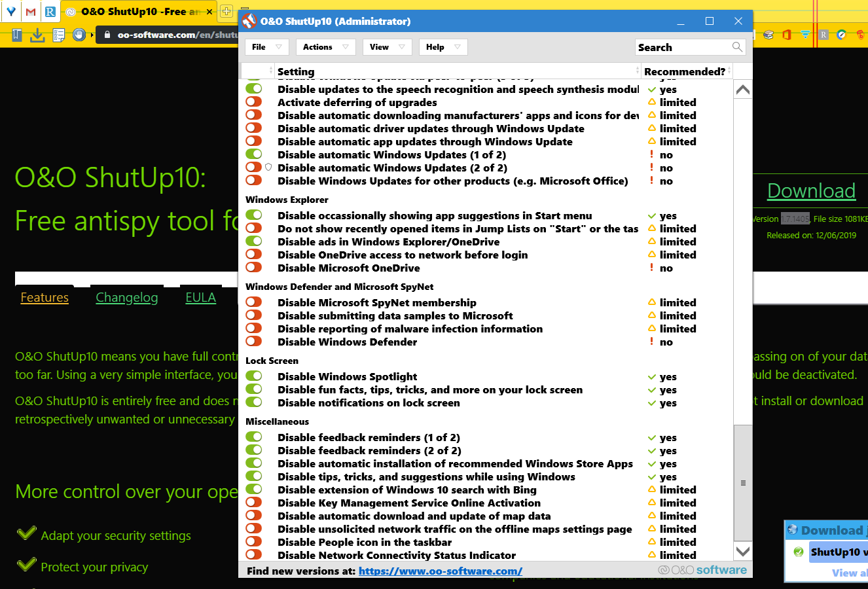Screen dimensions: 868x589
Task: Click the O&O software logo in footer
Action: click(x=702, y=570)
